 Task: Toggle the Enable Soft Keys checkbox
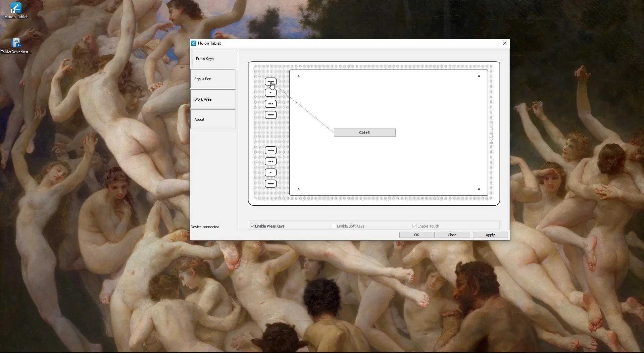334,226
